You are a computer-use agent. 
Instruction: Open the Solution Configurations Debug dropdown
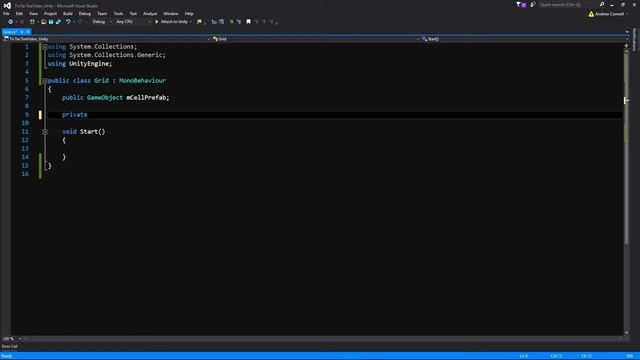101,22
